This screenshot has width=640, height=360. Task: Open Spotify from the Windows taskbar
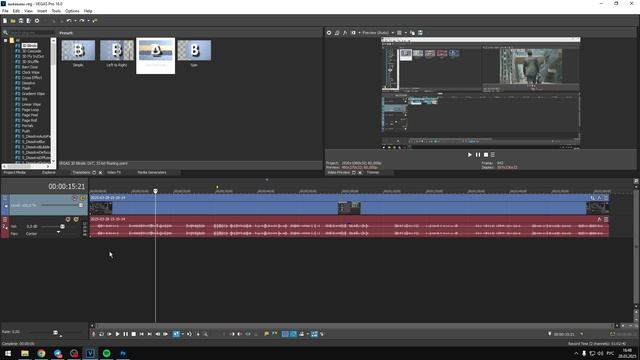tap(107, 353)
